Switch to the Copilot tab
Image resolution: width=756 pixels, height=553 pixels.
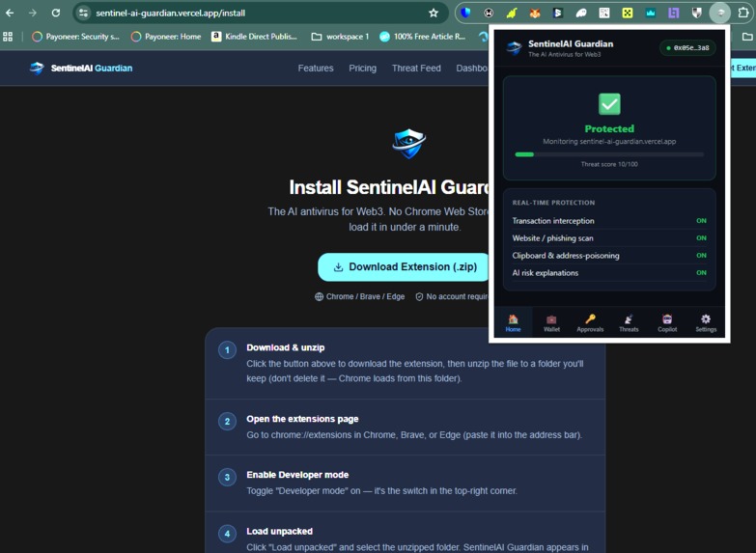click(667, 322)
